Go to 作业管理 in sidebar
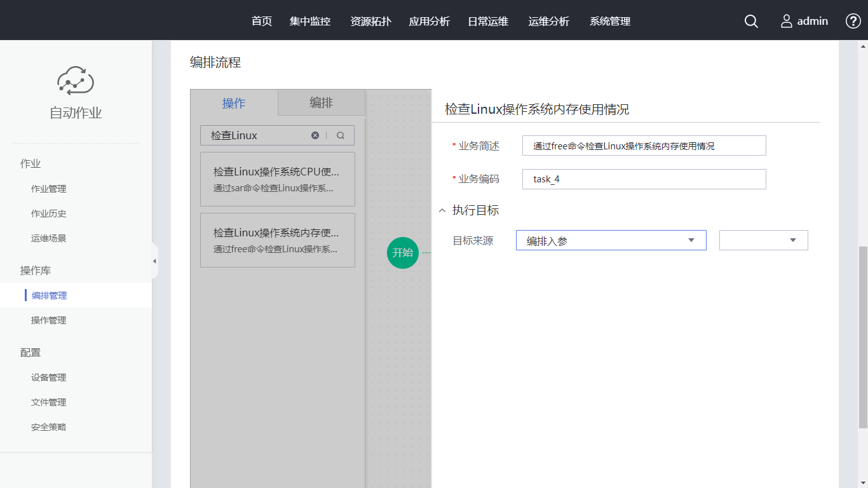 point(49,189)
